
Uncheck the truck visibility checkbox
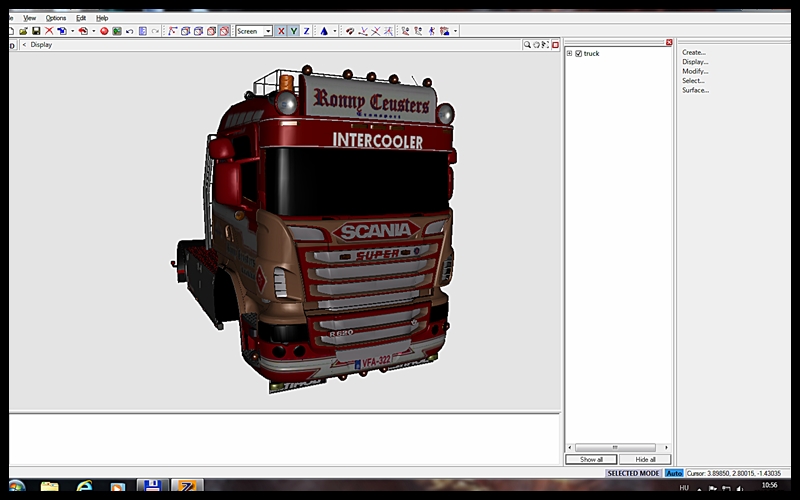[x=578, y=53]
